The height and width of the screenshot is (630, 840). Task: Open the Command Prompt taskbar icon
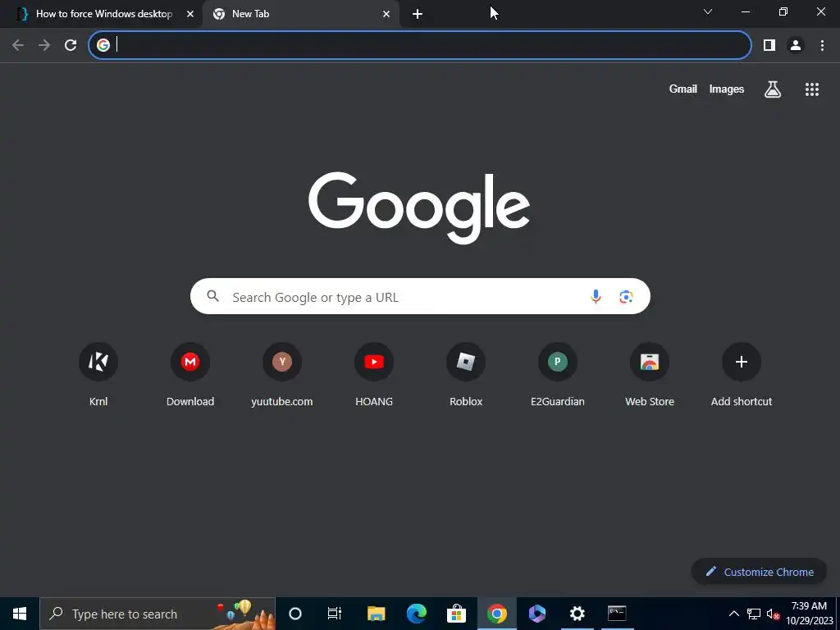(617, 614)
